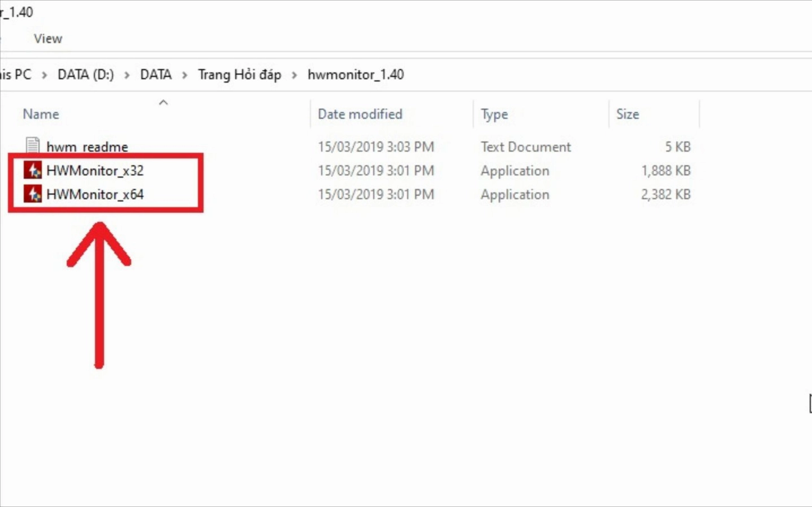Image resolution: width=812 pixels, height=507 pixels.
Task: Expand chevron after DATA (D:) in breadcrumb
Action: [127, 75]
